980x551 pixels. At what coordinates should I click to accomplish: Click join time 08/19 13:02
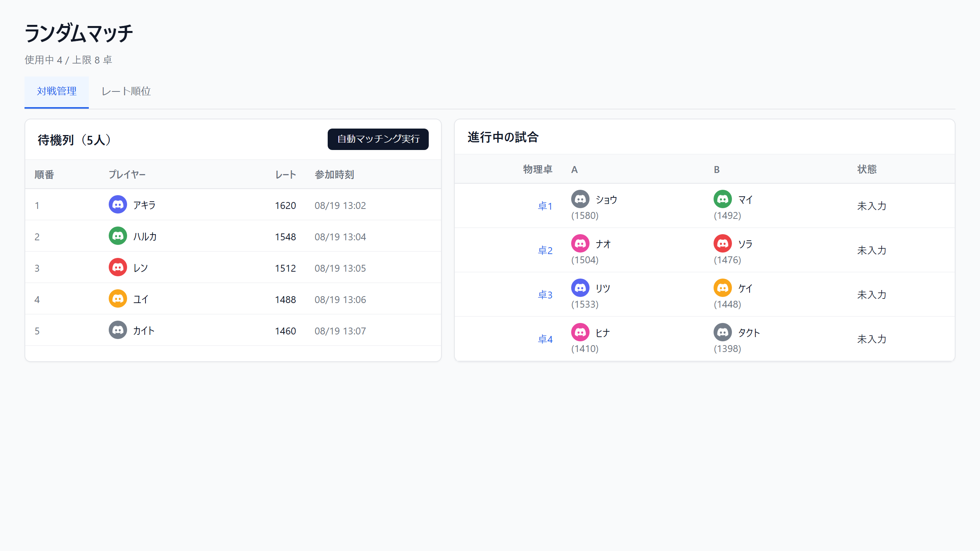[x=340, y=205]
